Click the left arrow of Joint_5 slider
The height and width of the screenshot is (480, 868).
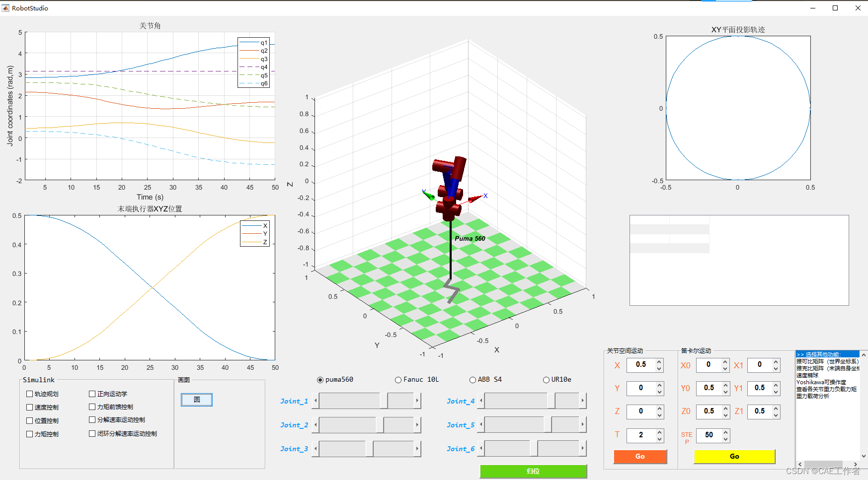pyautogui.click(x=481, y=425)
